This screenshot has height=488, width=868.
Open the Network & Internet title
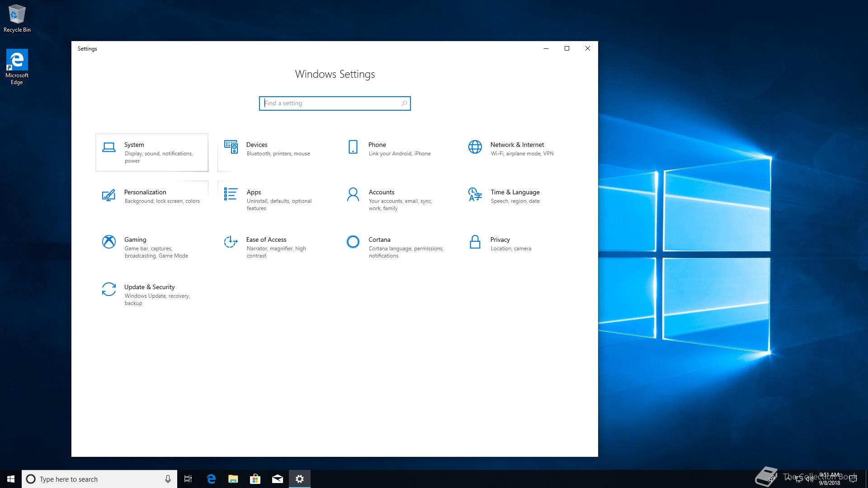pyautogui.click(x=517, y=145)
